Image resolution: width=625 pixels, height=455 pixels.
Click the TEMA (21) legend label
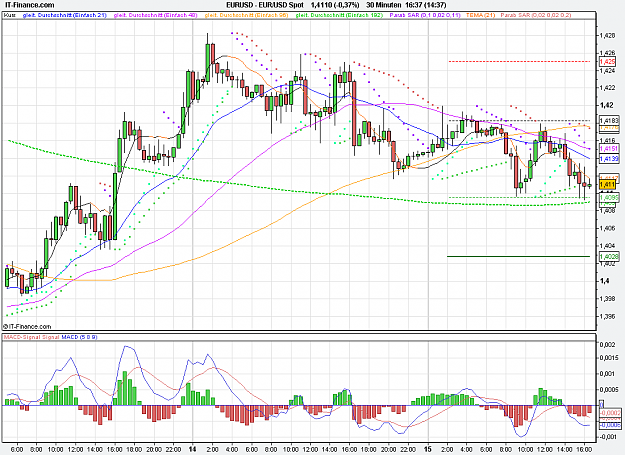pyautogui.click(x=480, y=15)
